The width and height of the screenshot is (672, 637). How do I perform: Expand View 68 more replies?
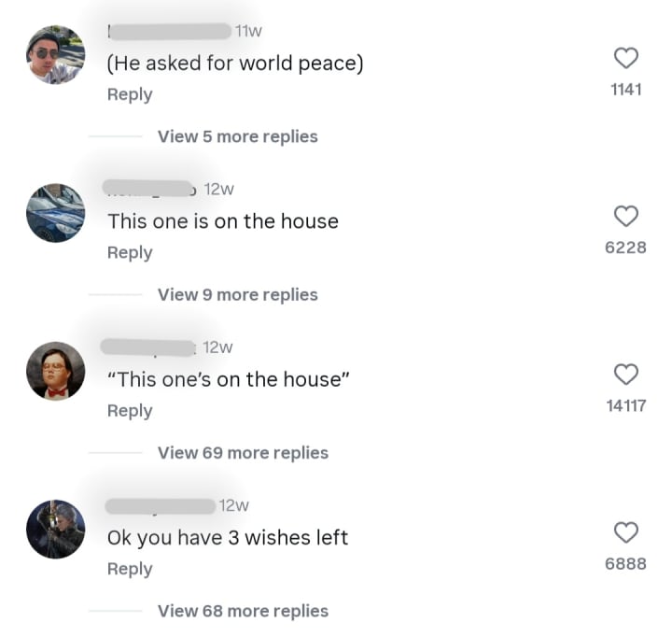243,611
